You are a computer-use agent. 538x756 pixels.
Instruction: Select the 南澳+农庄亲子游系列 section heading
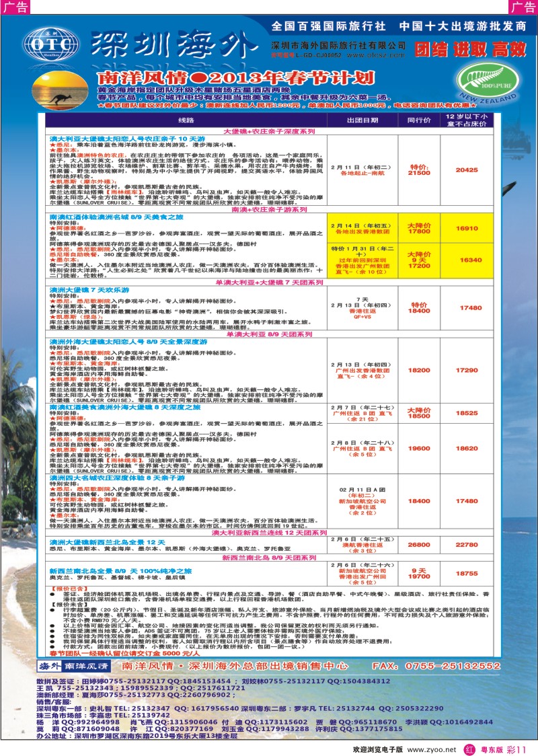pyautogui.click(x=269, y=210)
